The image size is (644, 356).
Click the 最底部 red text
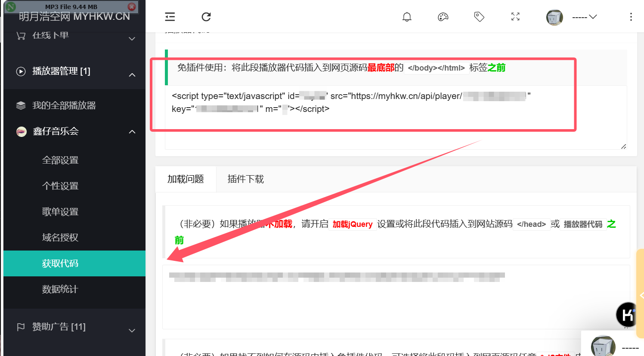pos(381,68)
